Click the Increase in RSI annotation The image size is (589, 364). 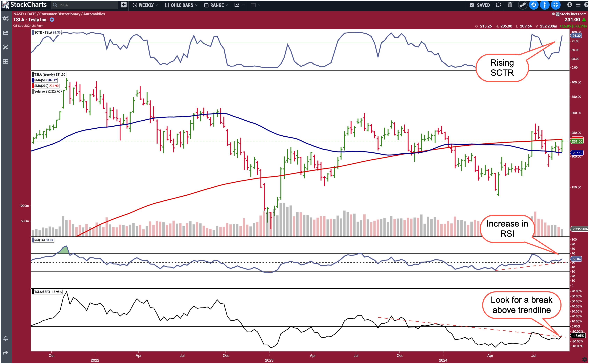[x=507, y=228]
